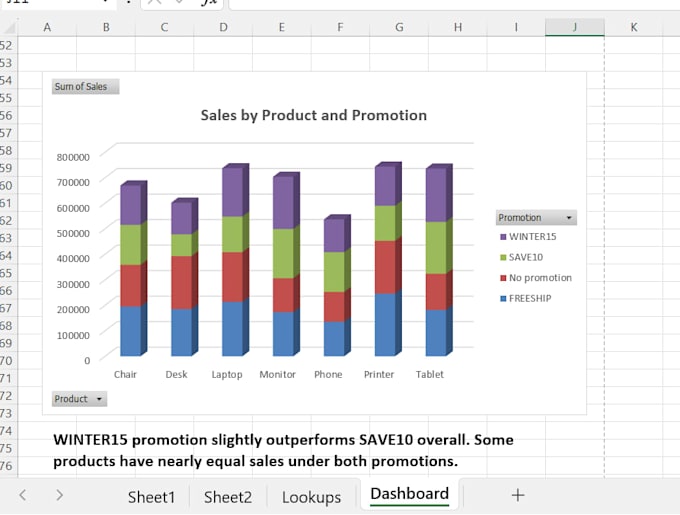
Task: Click the WINTER15 legend color swatch
Action: [503, 237]
